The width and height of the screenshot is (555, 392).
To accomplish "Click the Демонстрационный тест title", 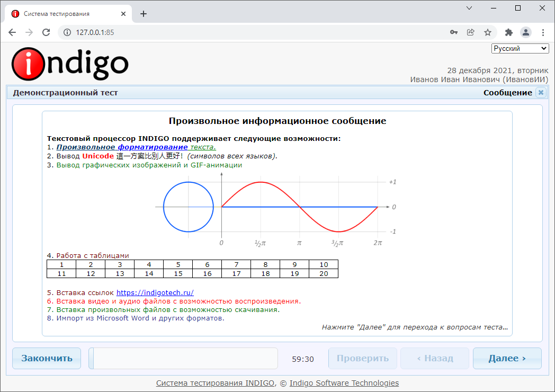I will (x=66, y=92).
